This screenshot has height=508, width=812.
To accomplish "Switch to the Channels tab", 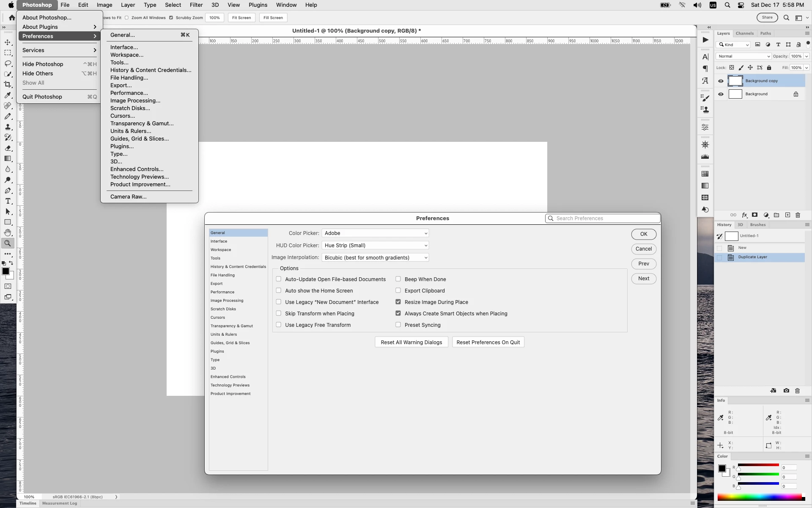I will pyautogui.click(x=744, y=33).
